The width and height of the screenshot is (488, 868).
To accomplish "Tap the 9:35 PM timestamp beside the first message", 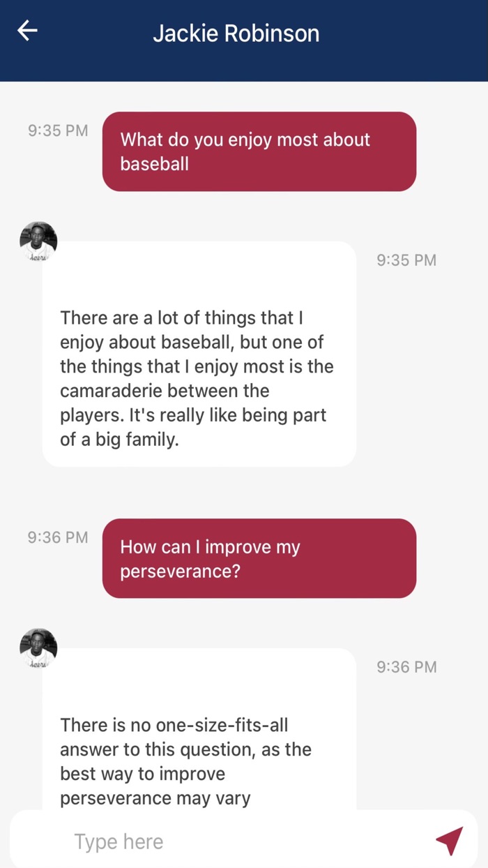I will point(57,130).
